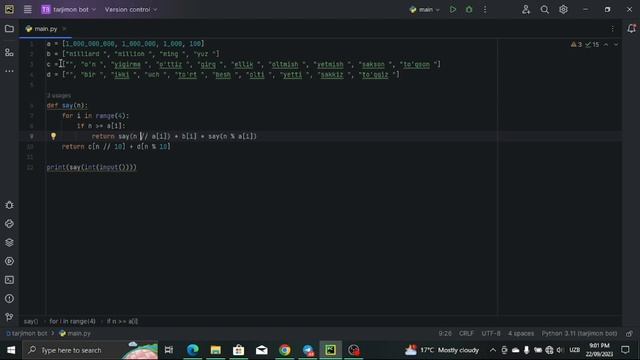Click the warnings indicator showing 3
This screenshot has width=640, height=360.
pos(576,44)
